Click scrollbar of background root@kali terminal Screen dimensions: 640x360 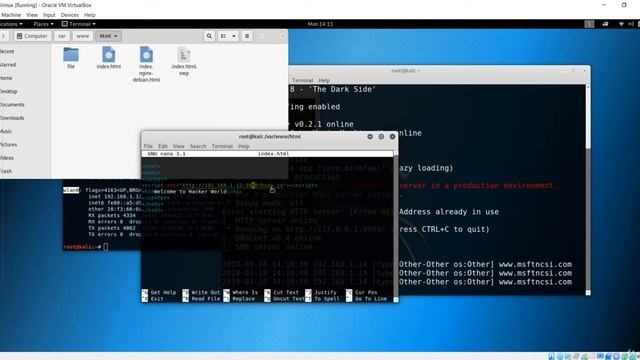(588, 190)
